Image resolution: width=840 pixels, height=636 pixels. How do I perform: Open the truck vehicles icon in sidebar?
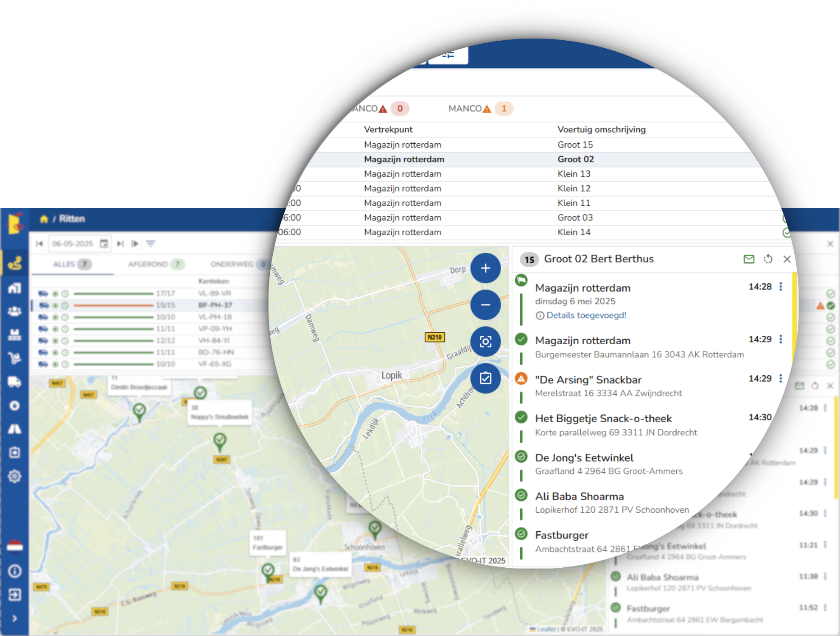[15, 382]
